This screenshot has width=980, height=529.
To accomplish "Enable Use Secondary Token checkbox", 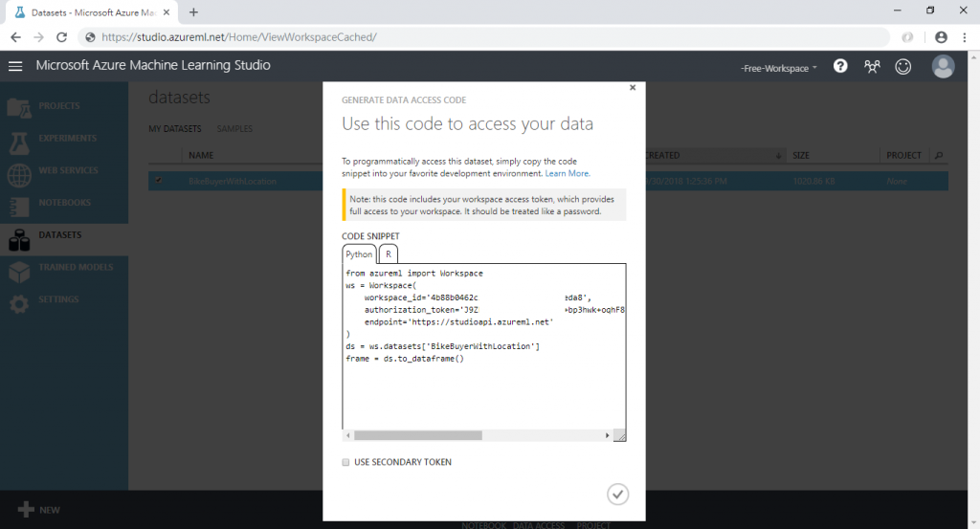I will (345, 462).
